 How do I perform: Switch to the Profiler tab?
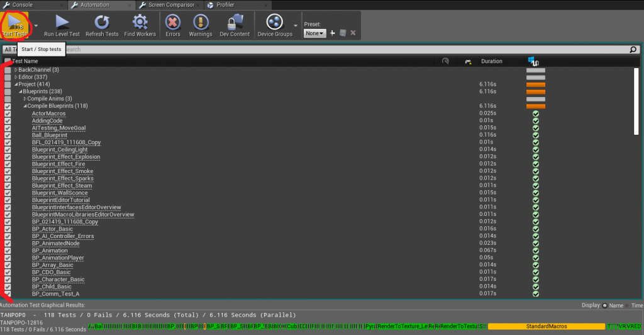click(238, 5)
